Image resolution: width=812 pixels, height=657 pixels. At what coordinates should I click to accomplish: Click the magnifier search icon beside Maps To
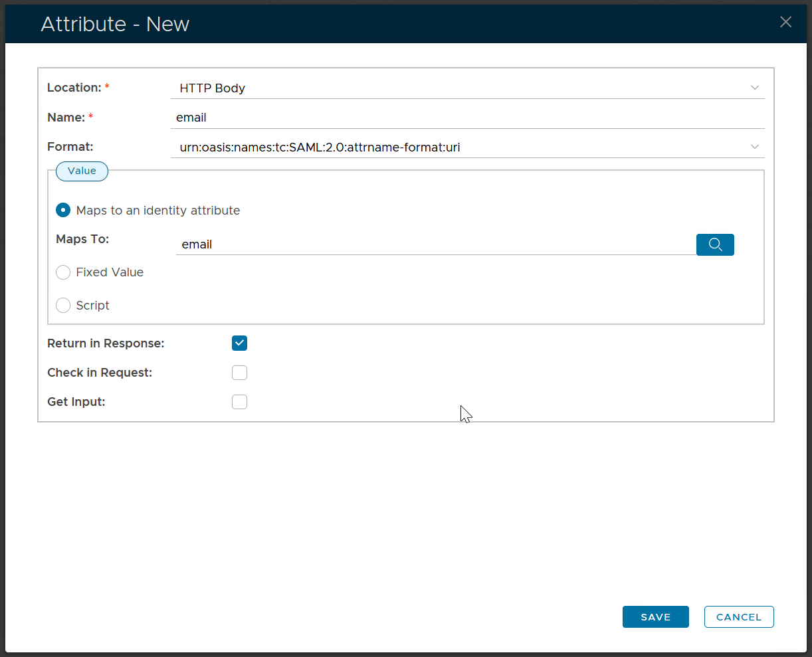[715, 244]
